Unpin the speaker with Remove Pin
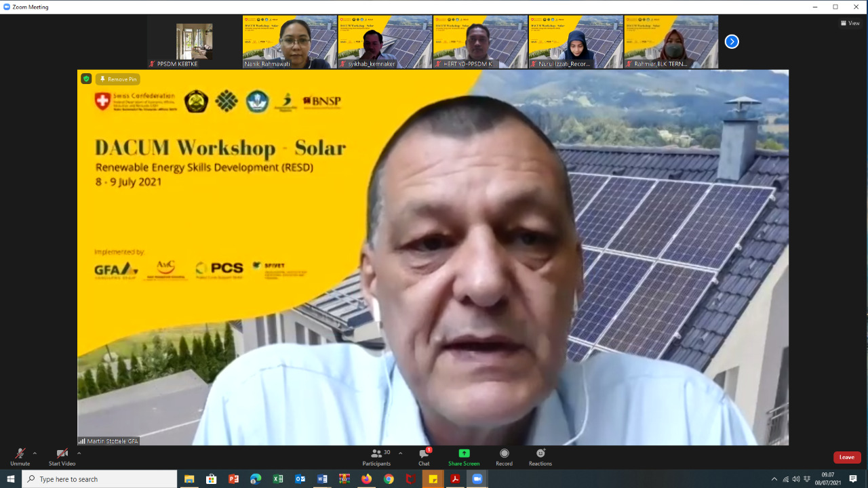868x488 pixels. 119,79
